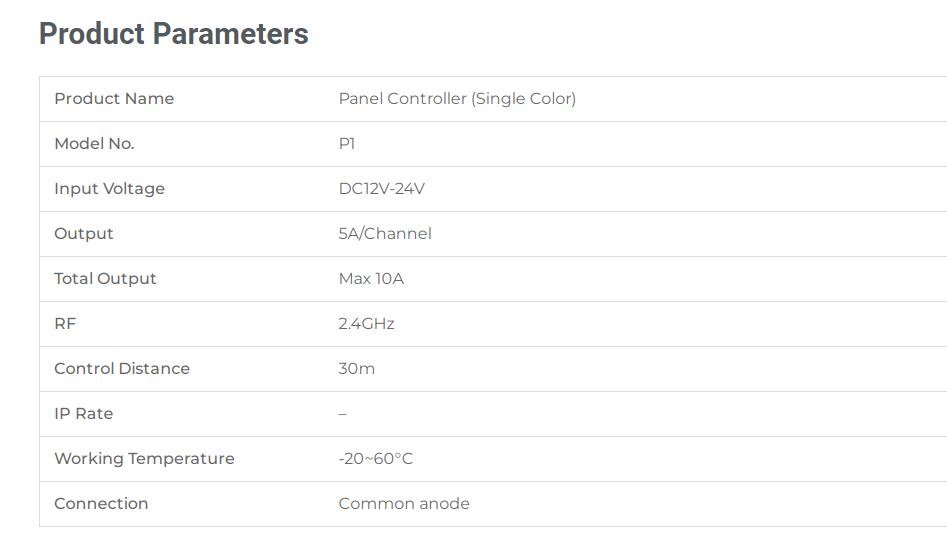This screenshot has height=548, width=947.
Task: Select the Model No. label
Action: click(94, 144)
